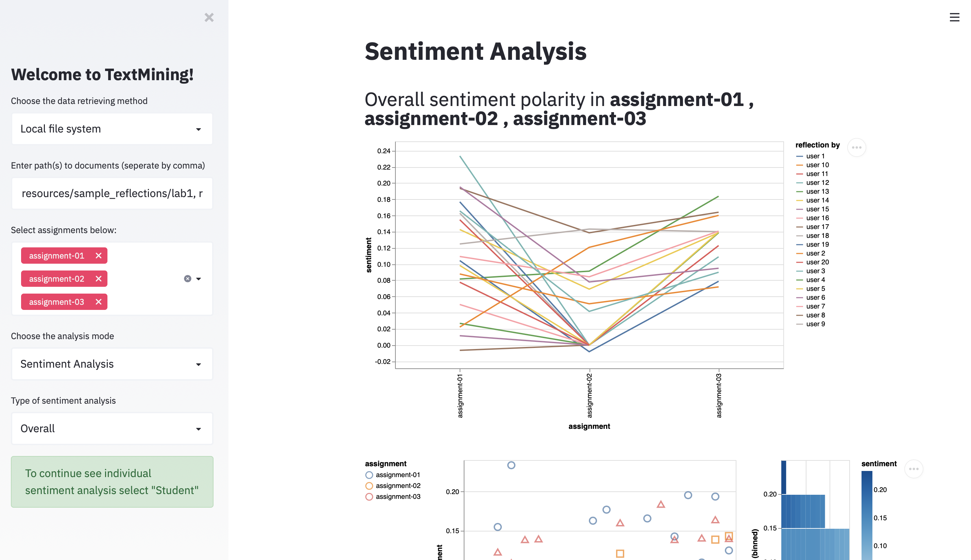Image resolution: width=971 pixels, height=560 pixels.
Task: Click user 2 legend entry
Action: tap(811, 253)
